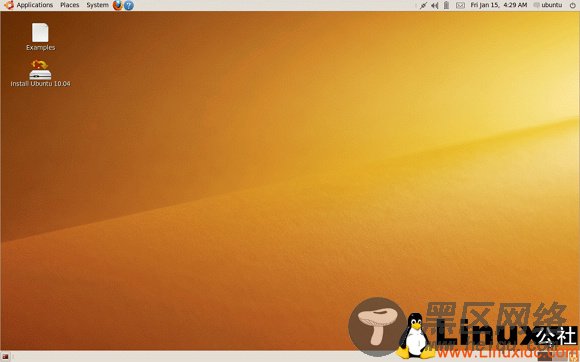This screenshot has width=580, height=362.
Task: Open the Help launcher icon
Action: point(129,5)
